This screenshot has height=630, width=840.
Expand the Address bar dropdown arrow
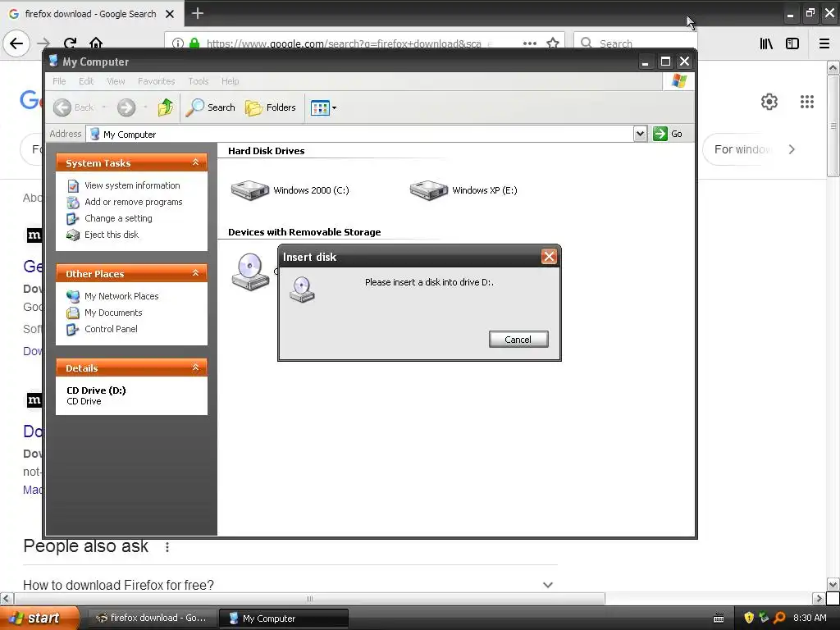tap(640, 134)
